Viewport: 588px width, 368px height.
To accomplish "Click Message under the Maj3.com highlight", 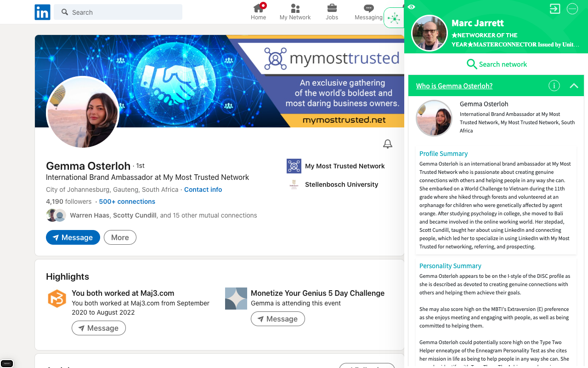I will pos(99,328).
